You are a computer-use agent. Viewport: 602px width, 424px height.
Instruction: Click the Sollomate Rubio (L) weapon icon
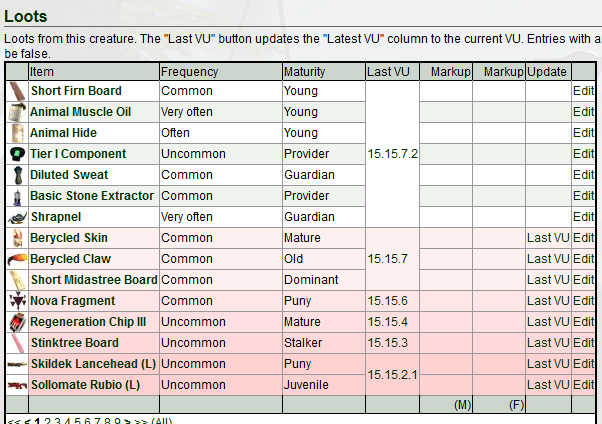click(17, 385)
